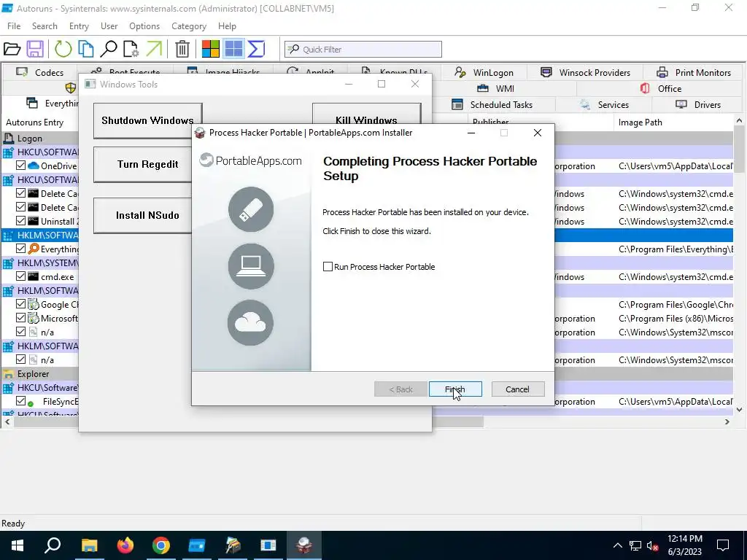
Task: Show hidden system tray icons chevron
Action: (x=617, y=545)
